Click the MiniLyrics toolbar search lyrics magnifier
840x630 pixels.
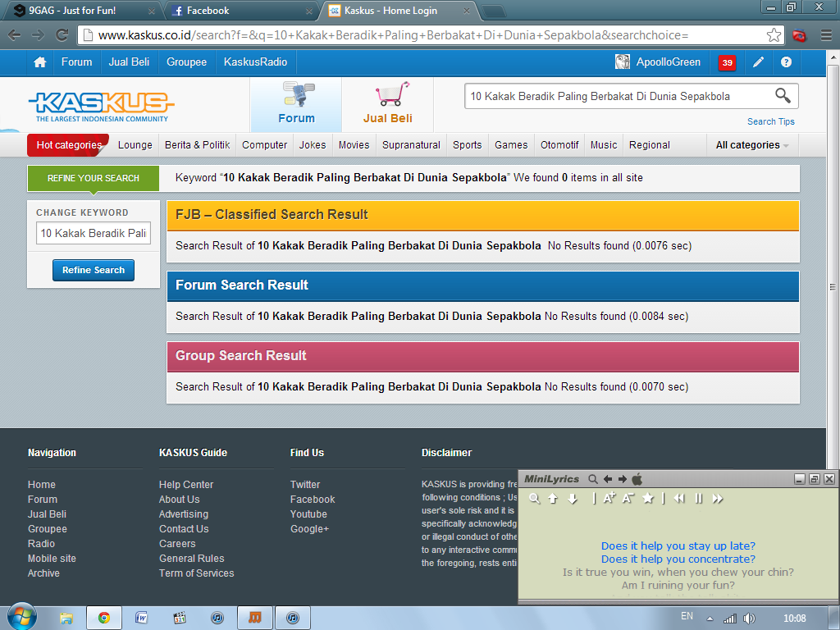coord(534,499)
